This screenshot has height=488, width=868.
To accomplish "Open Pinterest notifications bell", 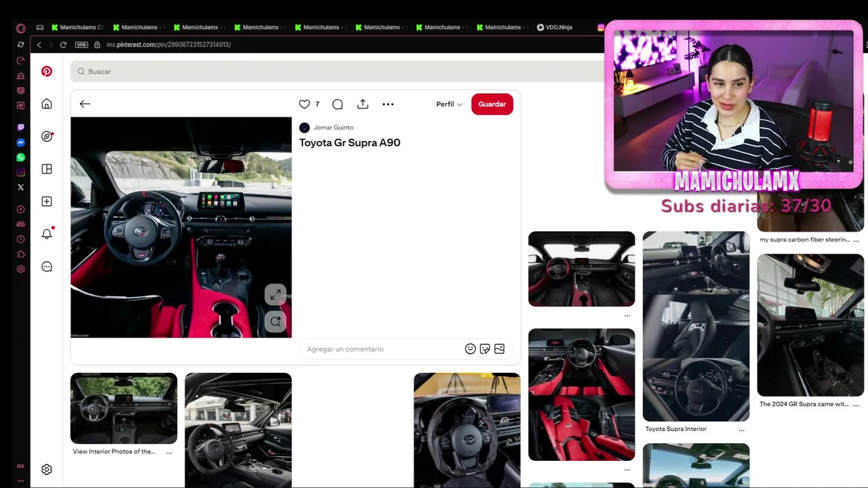I will (x=47, y=234).
